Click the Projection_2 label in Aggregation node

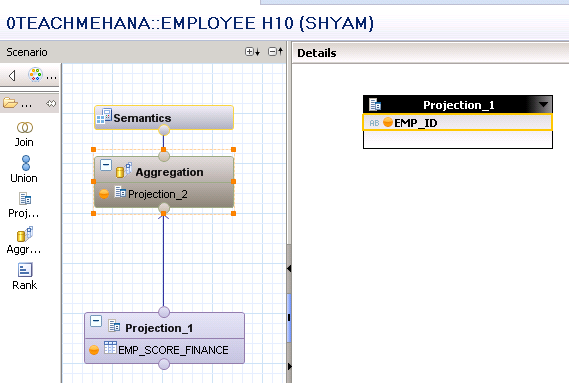click(x=158, y=194)
